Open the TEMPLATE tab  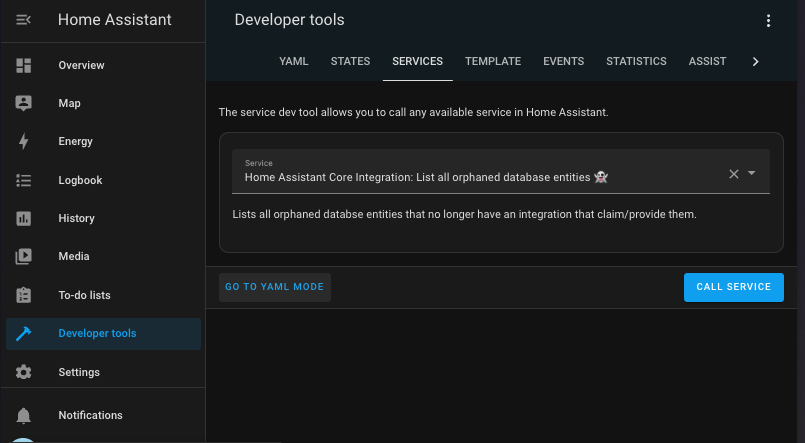pyautogui.click(x=492, y=61)
